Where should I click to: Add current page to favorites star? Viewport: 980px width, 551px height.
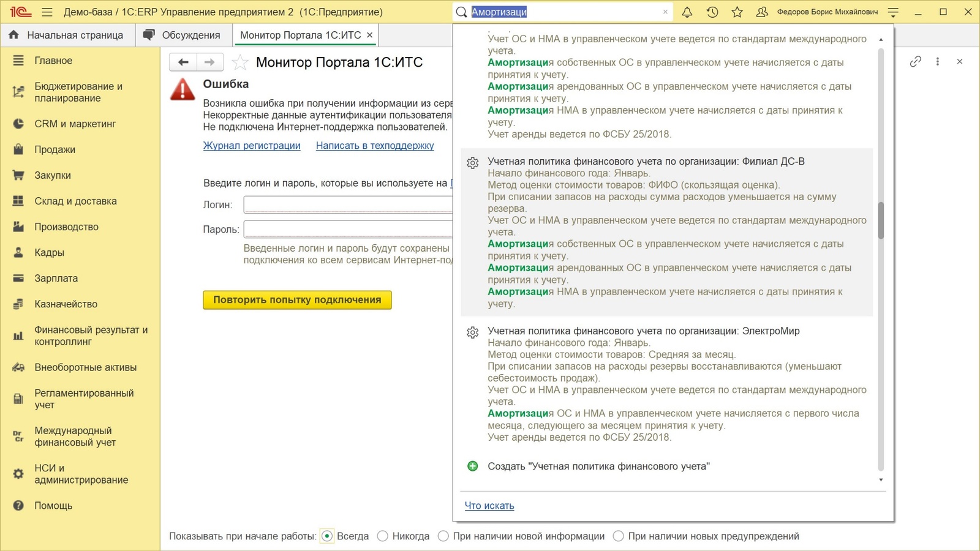coord(240,62)
